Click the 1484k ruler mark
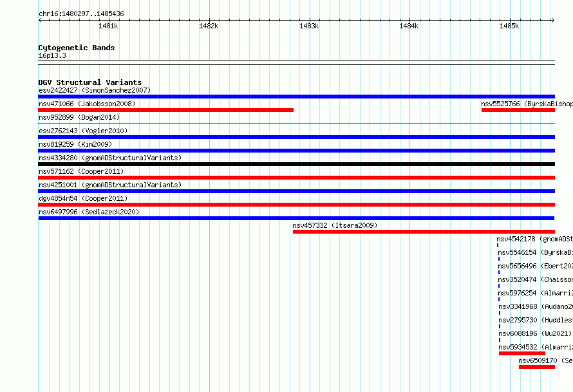Screen dimensions: 573x392 click(x=409, y=26)
